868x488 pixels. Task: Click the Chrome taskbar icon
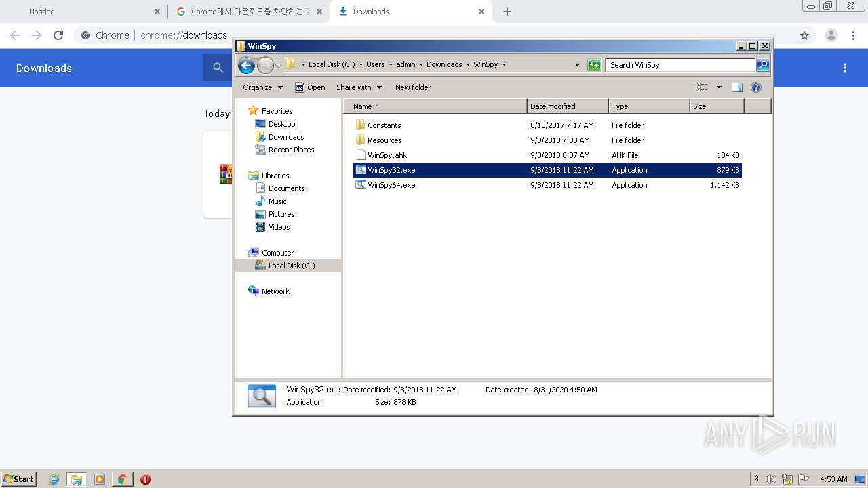122,479
